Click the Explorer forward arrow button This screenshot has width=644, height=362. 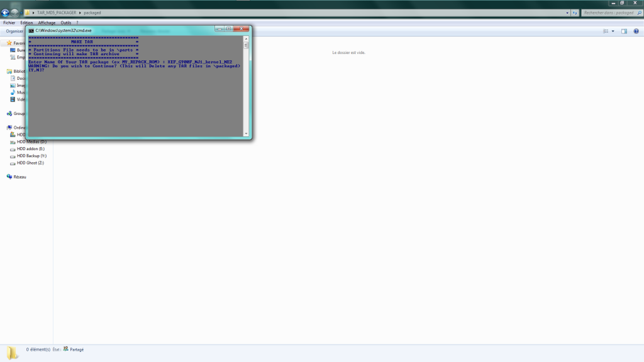[14, 13]
